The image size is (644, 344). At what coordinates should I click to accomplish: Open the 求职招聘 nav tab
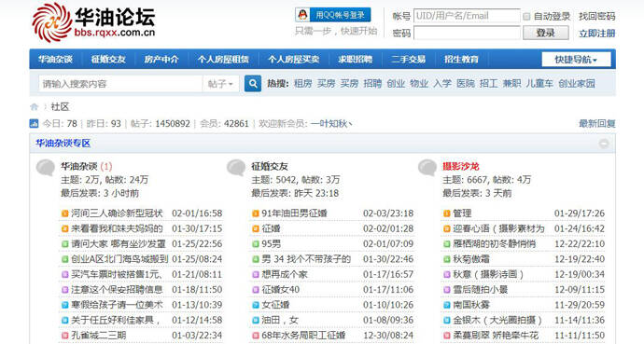[x=356, y=60]
